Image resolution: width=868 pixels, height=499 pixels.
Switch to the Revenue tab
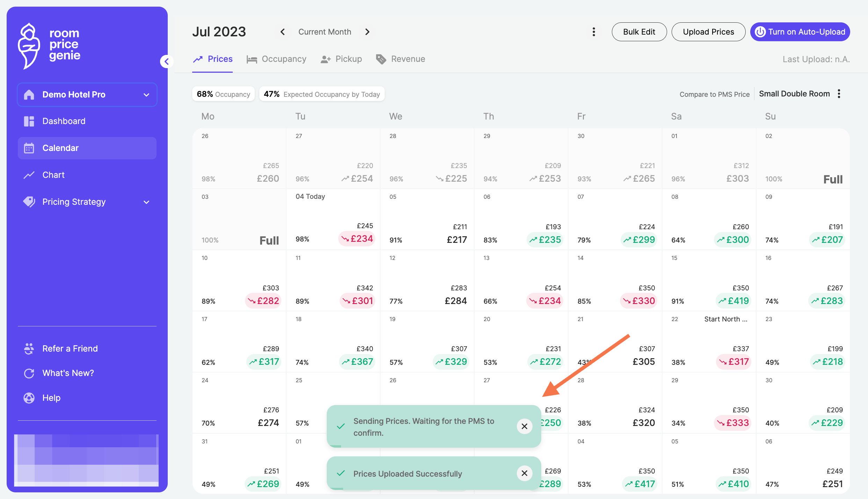[400, 59]
